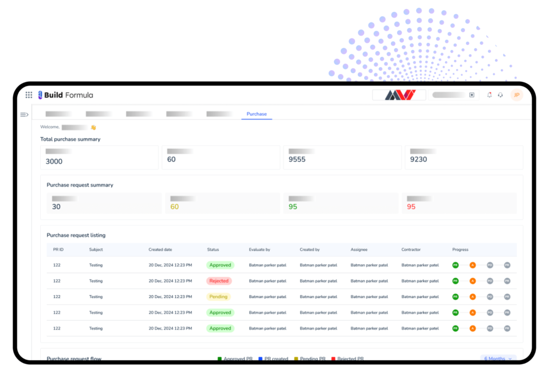
Task: Open the blurred selector with square icon
Action: (x=453, y=95)
